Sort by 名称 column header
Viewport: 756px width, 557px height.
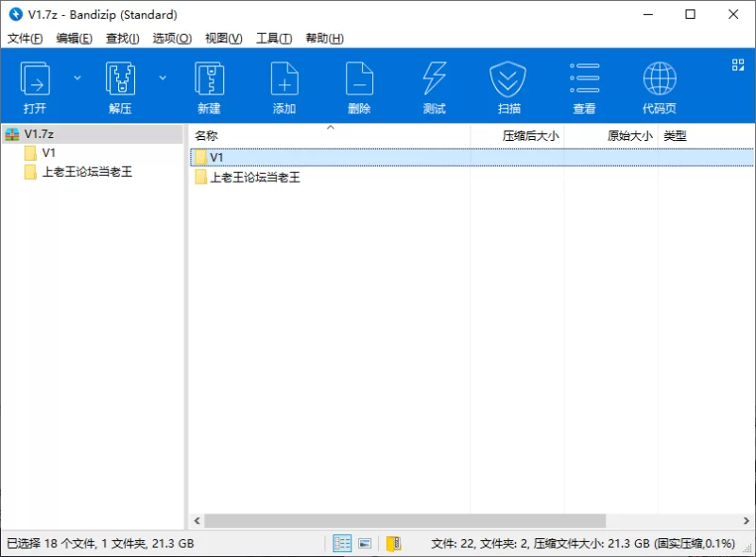pyautogui.click(x=330, y=135)
